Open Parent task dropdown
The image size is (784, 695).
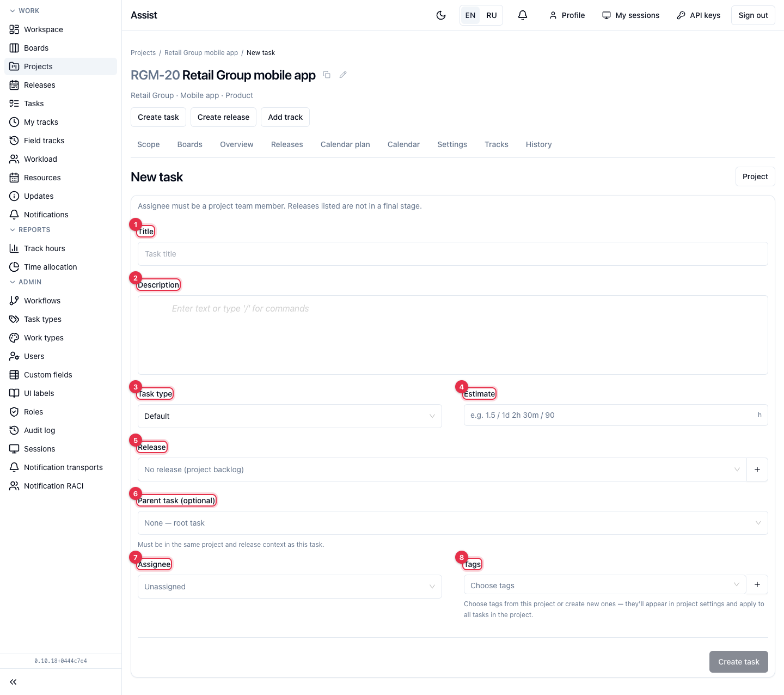[x=453, y=523]
